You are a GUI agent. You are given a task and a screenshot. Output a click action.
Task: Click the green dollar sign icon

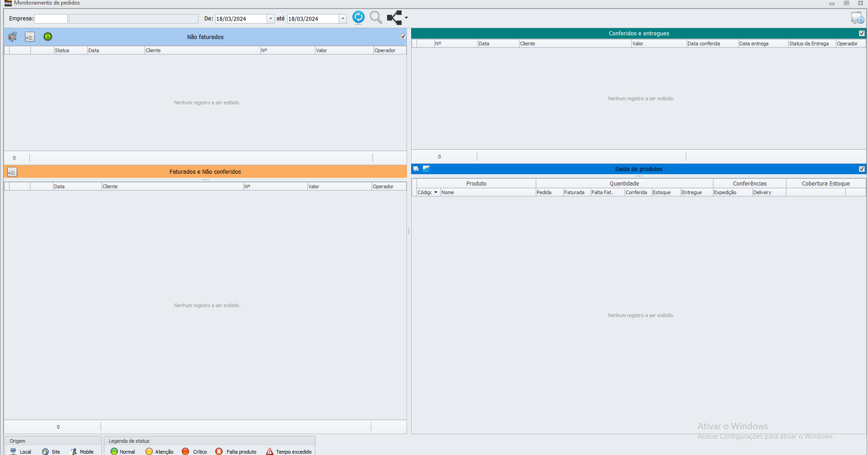coord(48,37)
